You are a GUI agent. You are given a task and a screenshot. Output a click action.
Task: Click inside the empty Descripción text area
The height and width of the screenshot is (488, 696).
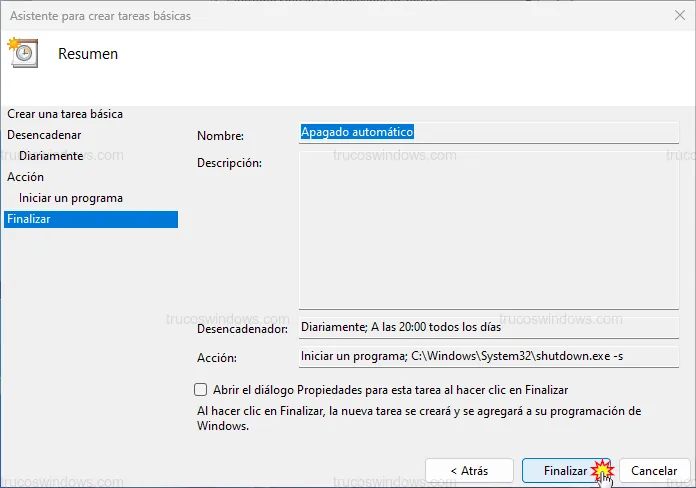point(488,230)
